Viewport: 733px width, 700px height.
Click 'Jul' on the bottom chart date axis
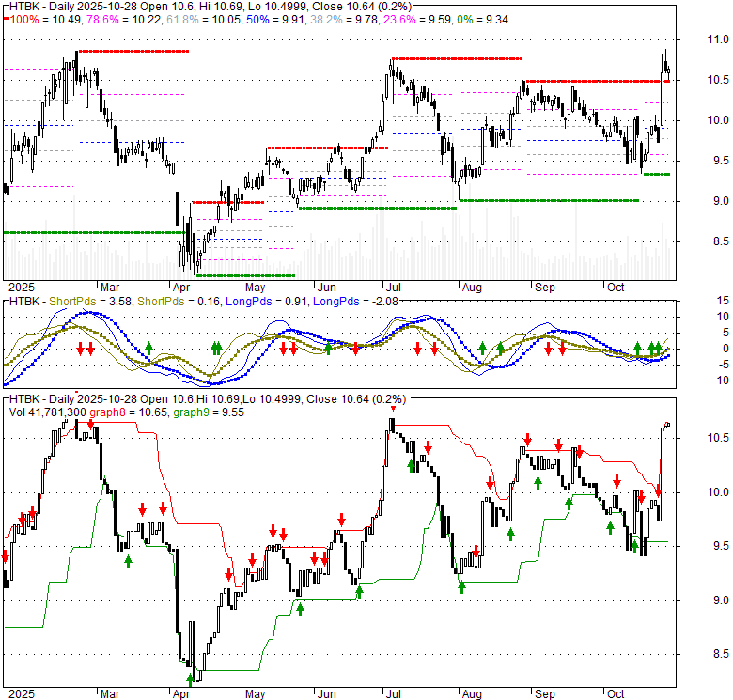[393, 694]
